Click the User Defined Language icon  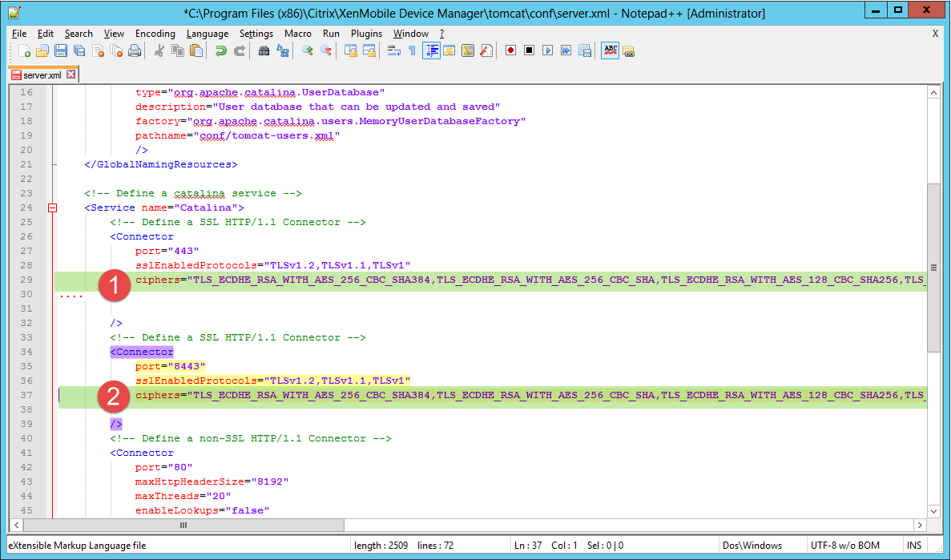[449, 51]
